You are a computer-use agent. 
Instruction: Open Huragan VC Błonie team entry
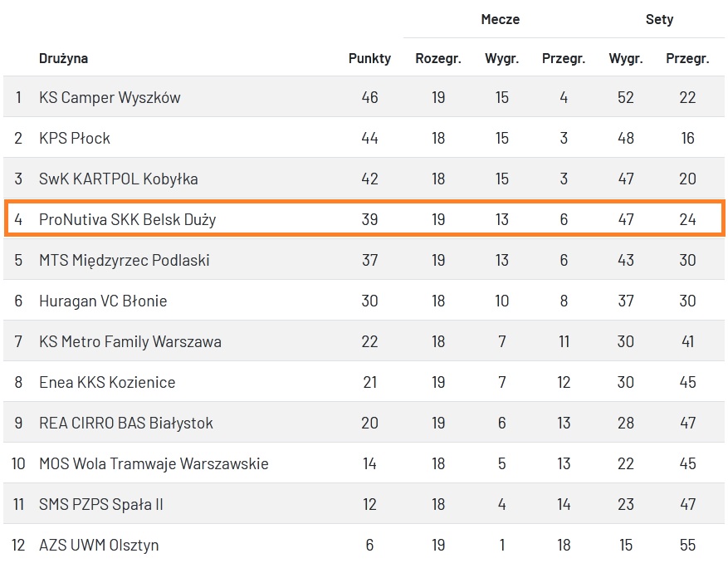tap(103, 301)
